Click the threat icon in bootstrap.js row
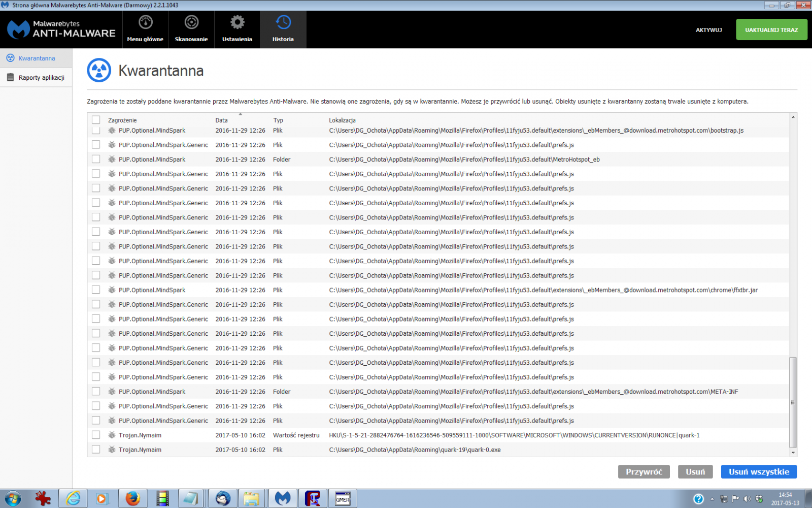This screenshot has height=508, width=812. [112, 131]
